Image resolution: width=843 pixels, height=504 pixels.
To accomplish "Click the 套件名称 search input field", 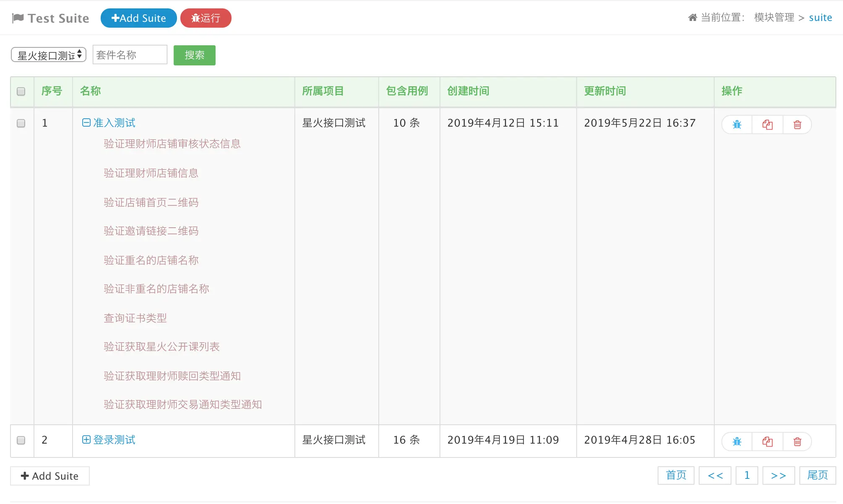I will (x=130, y=55).
